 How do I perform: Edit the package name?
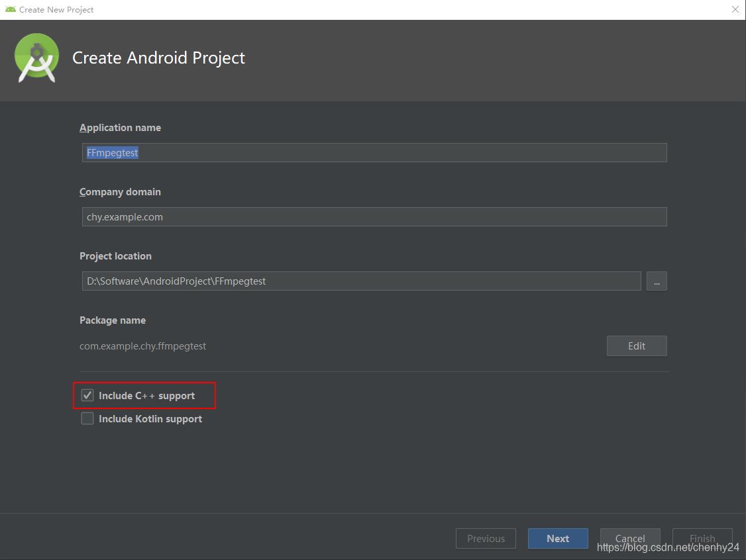(637, 346)
